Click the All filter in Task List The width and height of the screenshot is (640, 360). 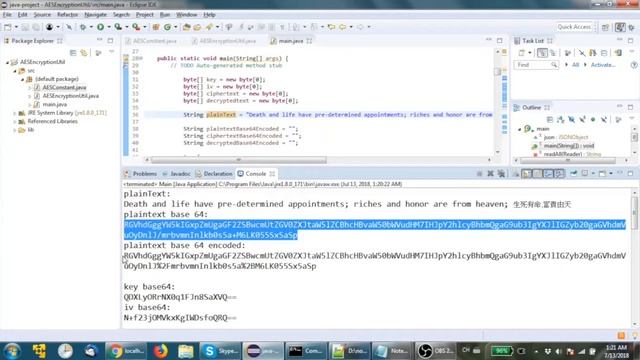coord(576,65)
